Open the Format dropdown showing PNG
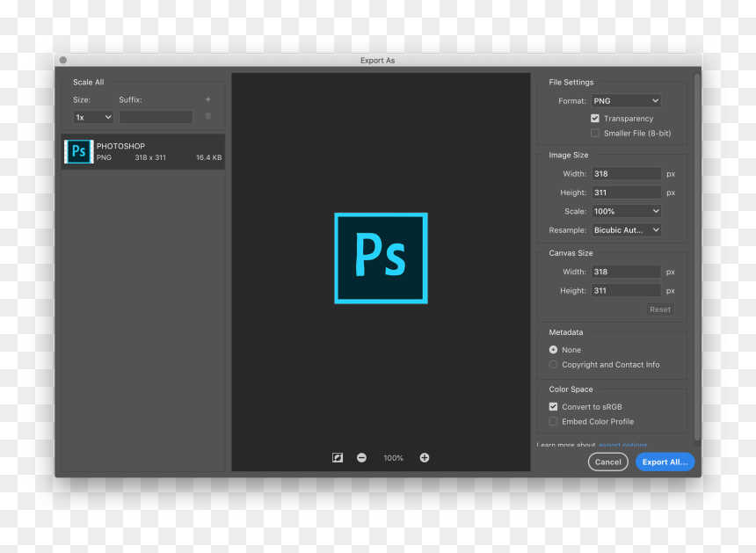This screenshot has width=756, height=553. tap(626, 101)
